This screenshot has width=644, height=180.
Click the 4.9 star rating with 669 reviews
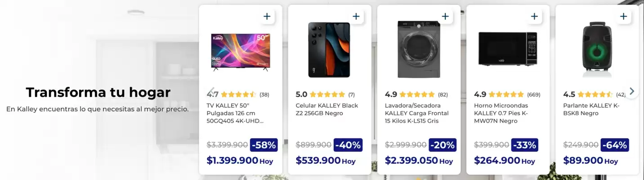[x=507, y=94]
